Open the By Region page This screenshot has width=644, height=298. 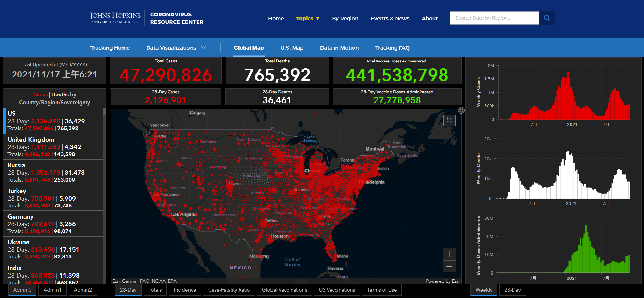point(345,18)
